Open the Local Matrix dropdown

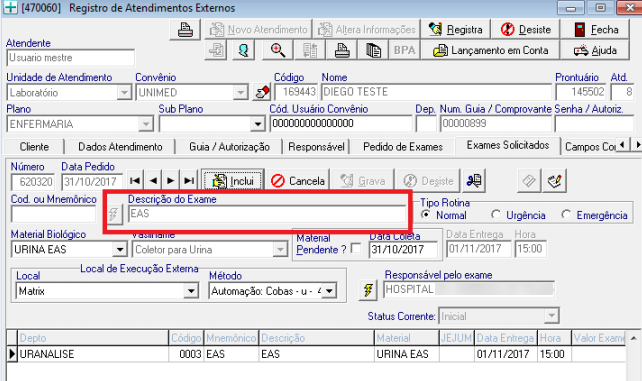point(191,291)
